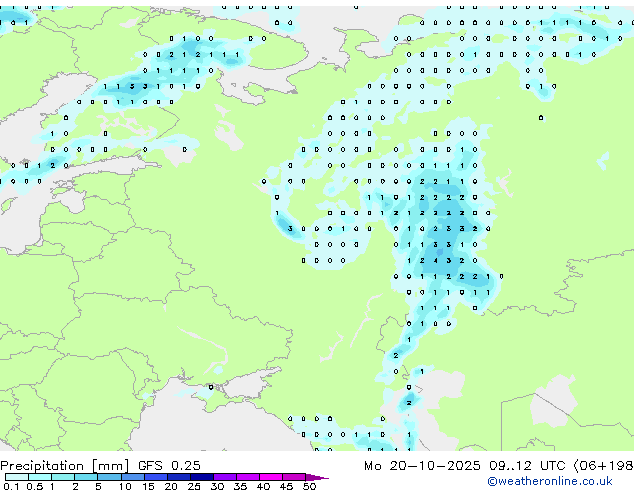Click the 0.1–0.5 mm legend swatch
This screenshot has height=490, width=634.
(17, 477)
